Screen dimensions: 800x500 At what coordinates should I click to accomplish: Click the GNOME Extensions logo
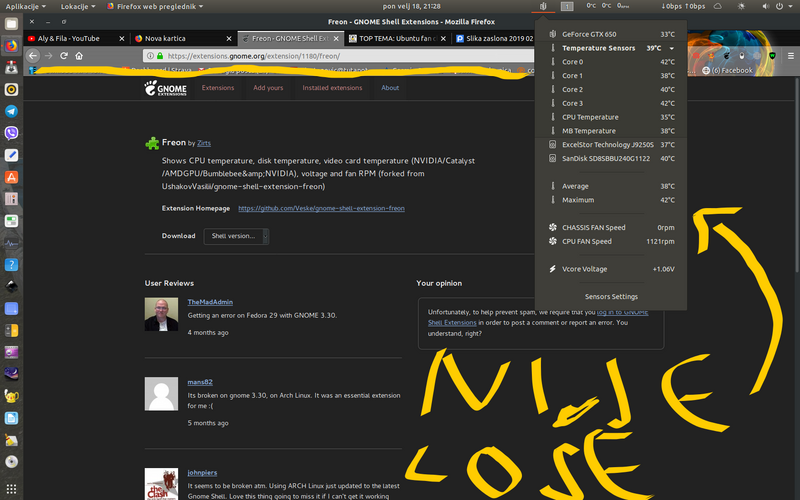pos(165,88)
